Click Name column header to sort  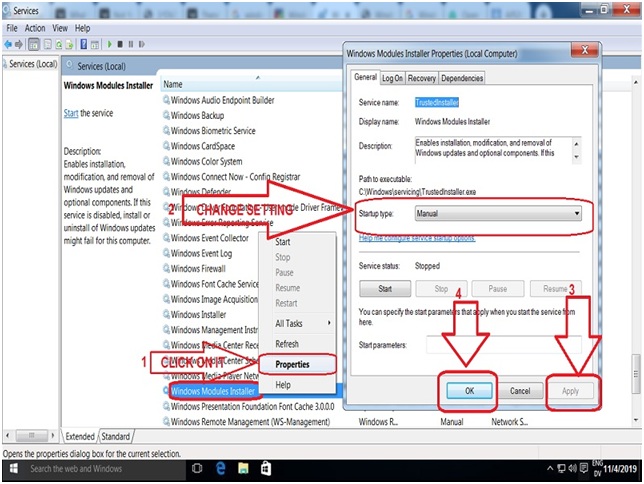[251, 84]
